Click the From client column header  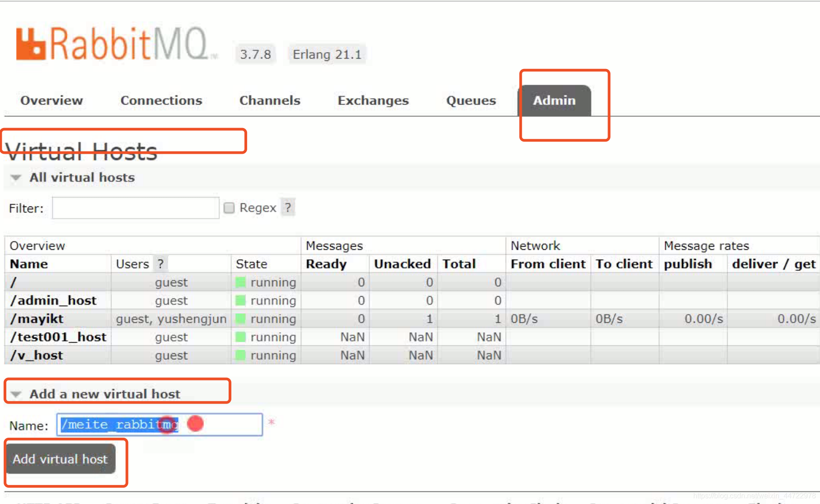(548, 264)
